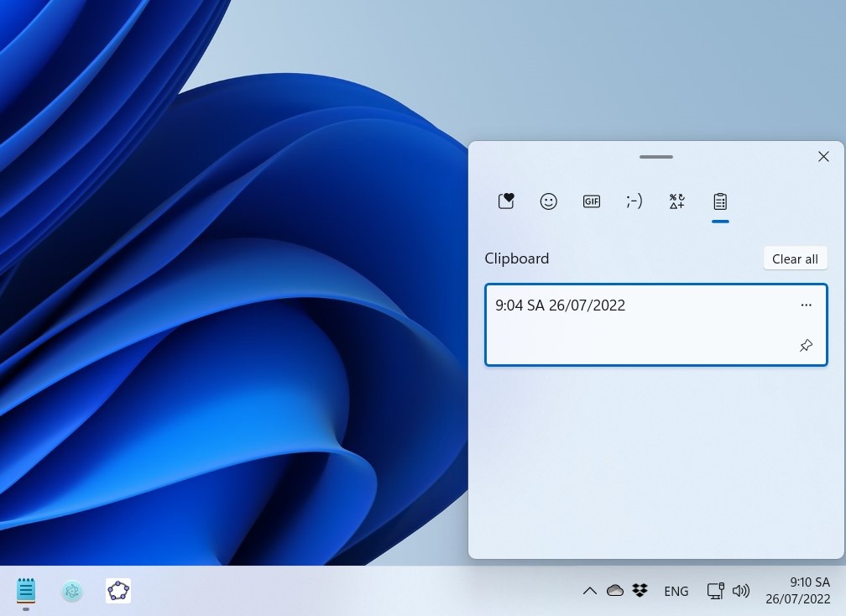The image size is (846, 616).
Task: Open Dropbox from the system tray
Action: 640,591
